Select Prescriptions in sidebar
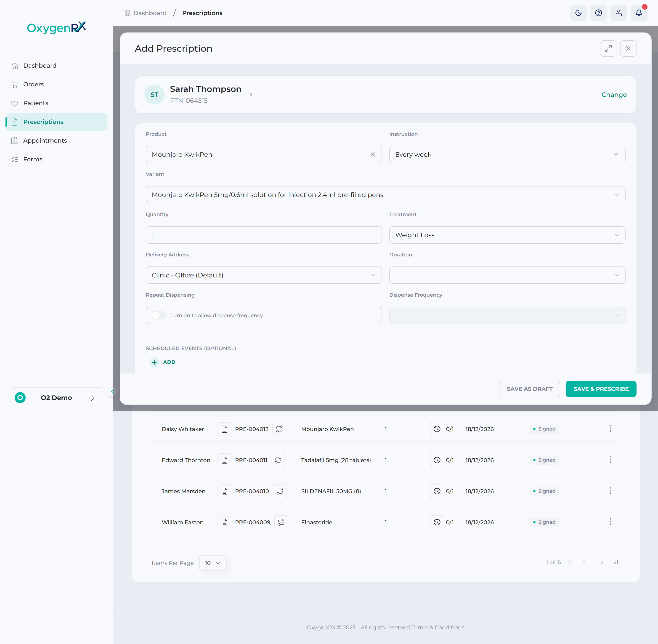This screenshot has width=658, height=644. [x=56, y=122]
